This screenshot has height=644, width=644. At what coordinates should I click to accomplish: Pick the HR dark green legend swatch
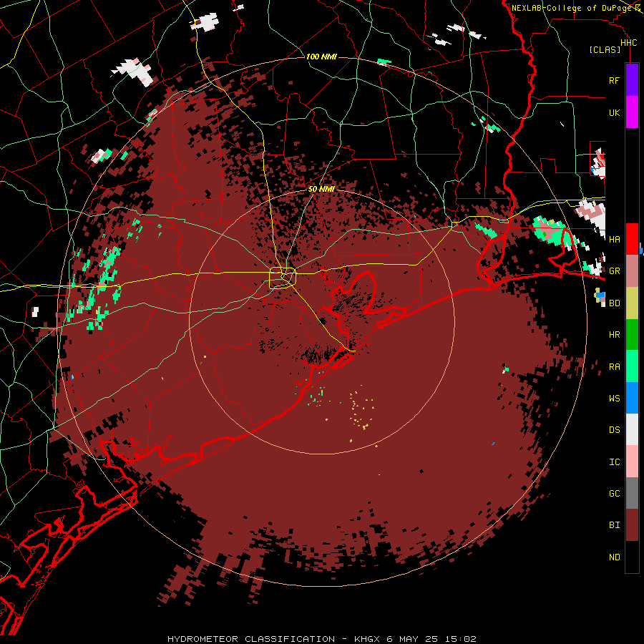[x=632, y=335]
